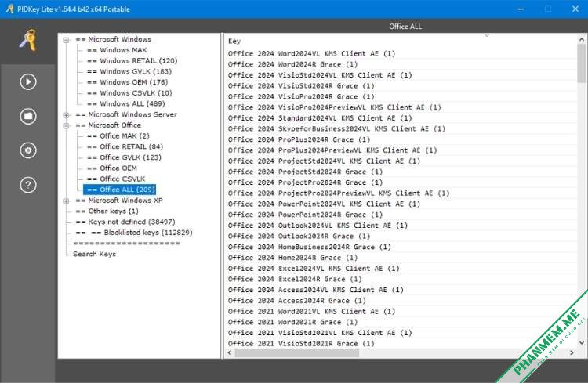Select Home2024R Grace row
The height and width of the screenshot is (383, 588).
(401, 258)
